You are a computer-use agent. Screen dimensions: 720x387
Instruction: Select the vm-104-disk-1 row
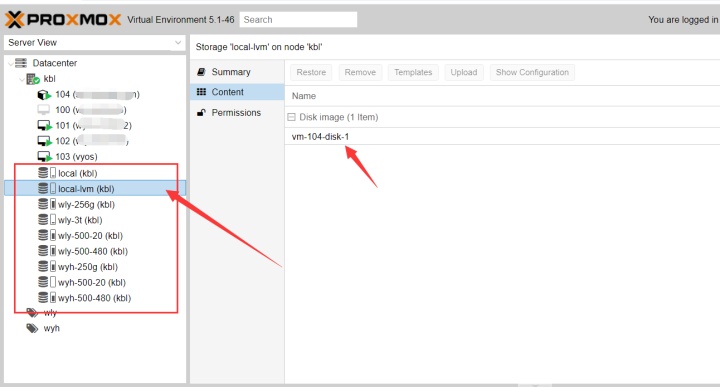click(502, 136)
